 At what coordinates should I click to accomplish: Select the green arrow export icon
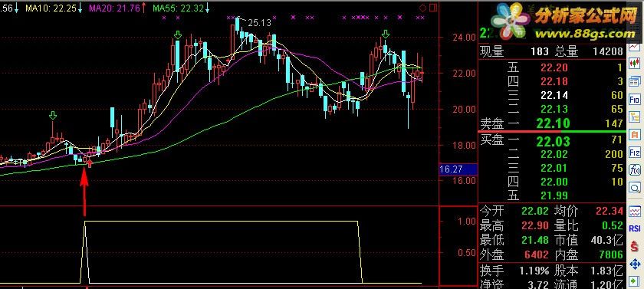(635, 281)
